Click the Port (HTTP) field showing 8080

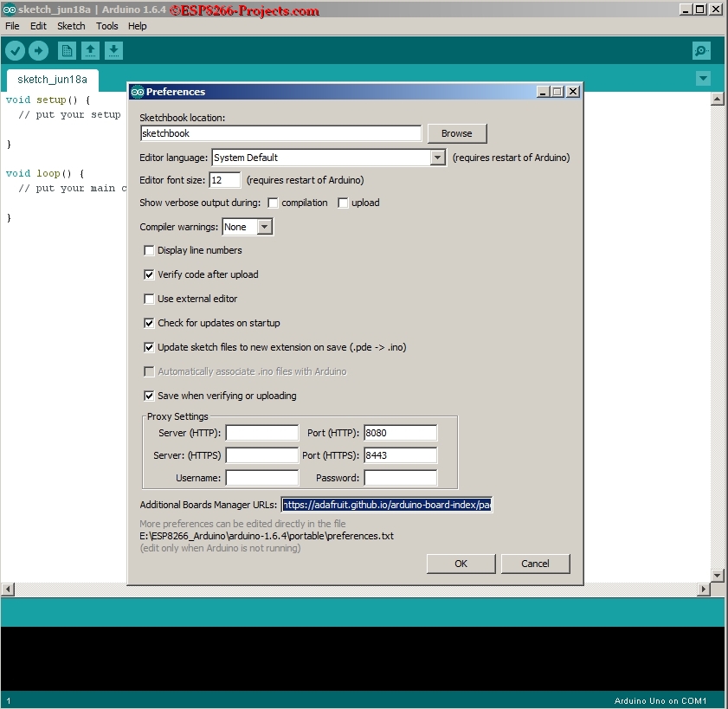point(400,433)
